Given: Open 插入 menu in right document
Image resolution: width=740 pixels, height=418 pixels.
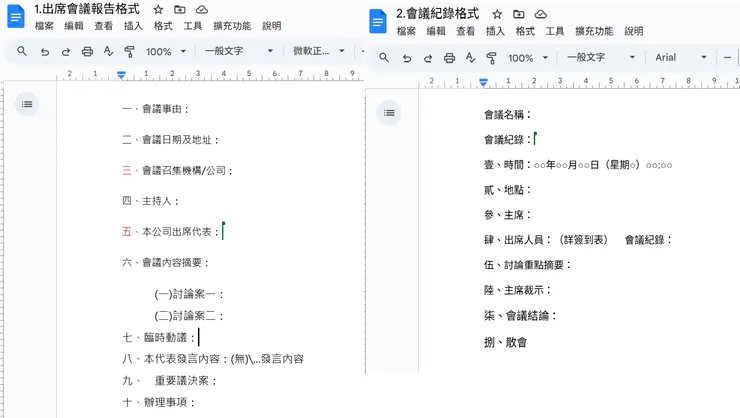Looking at the screenshot, I should click(496, 31).
